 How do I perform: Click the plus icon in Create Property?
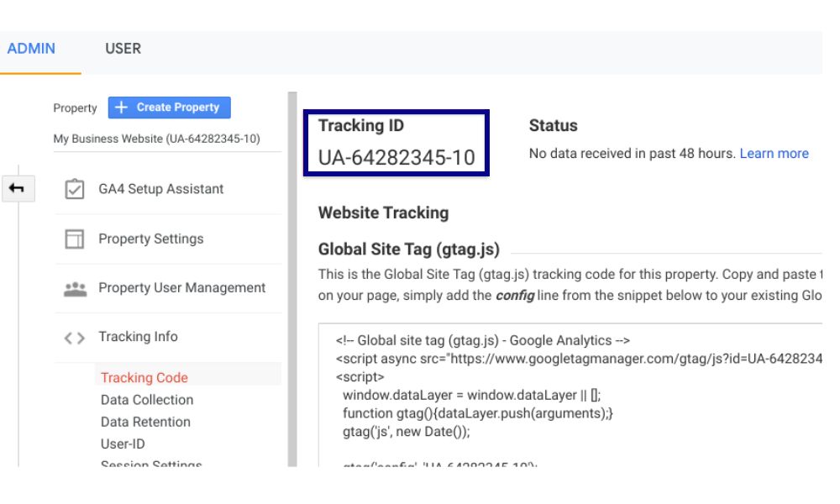tap(122, 108)
